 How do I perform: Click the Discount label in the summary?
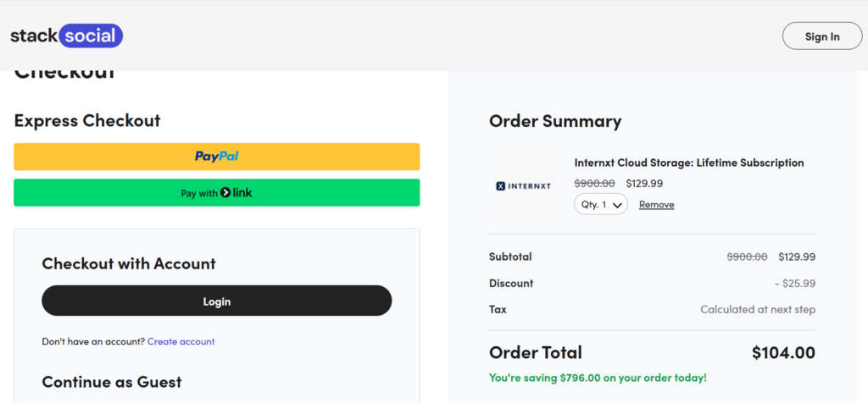511,284
